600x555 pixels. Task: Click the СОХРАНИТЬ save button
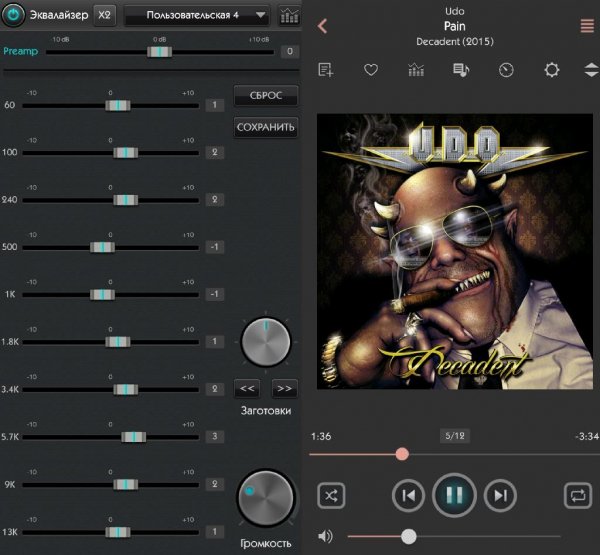coord(266,127)
